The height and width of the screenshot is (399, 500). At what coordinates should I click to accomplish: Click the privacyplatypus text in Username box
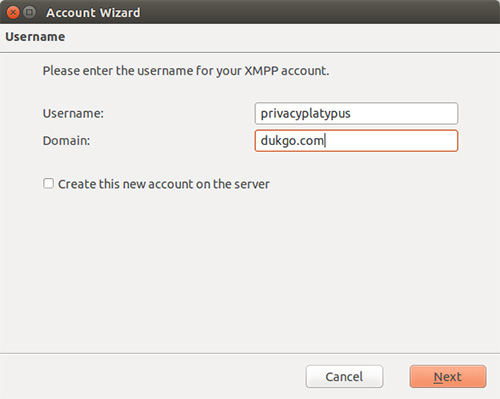click(x=305, y=114)
